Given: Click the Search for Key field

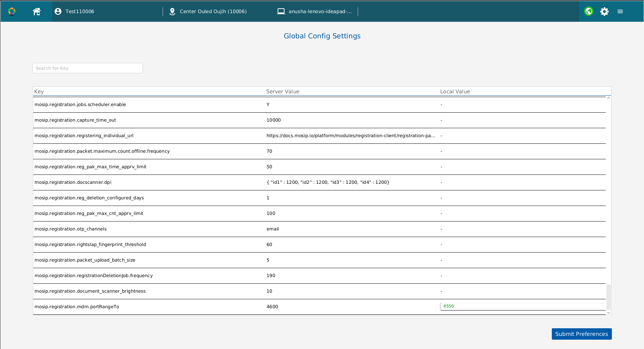Looking at the screenshot, I should tap(88, 68).
